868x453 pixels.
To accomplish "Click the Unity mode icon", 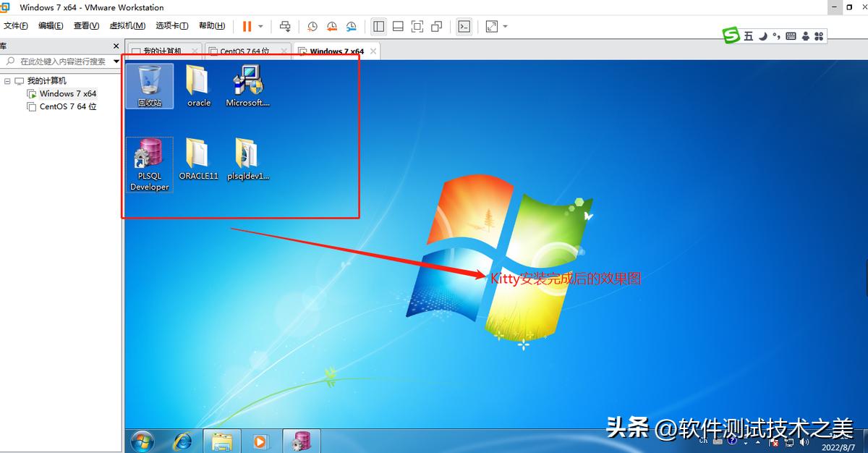I will click(x=436, y=26).
